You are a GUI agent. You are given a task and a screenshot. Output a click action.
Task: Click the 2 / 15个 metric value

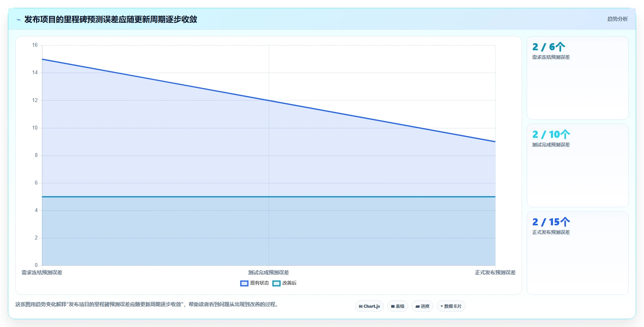coord(551,222)
